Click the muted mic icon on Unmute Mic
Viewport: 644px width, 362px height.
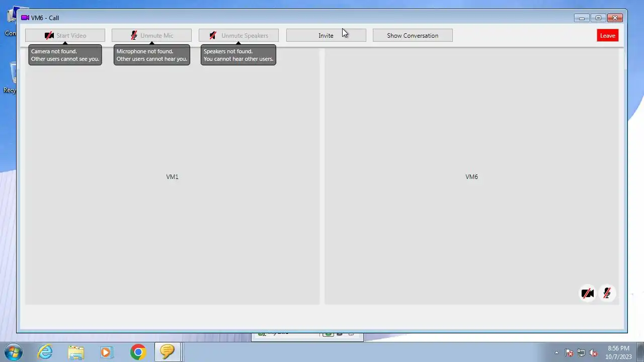point(134,36)
